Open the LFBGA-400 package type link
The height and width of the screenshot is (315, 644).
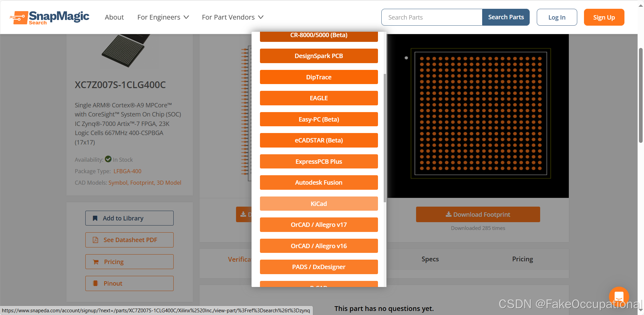tap(127, 171)
